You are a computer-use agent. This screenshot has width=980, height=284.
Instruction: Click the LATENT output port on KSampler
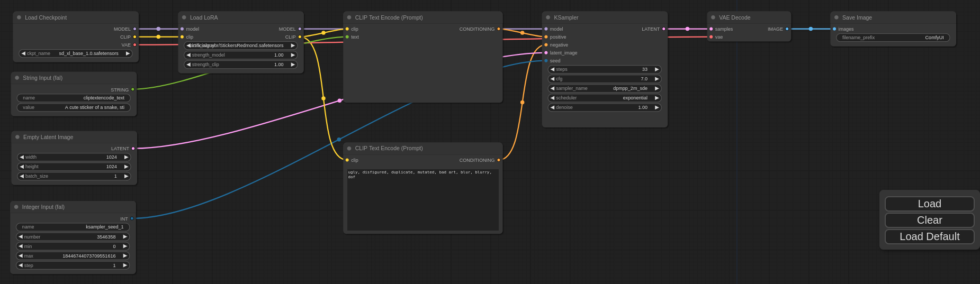pos(664,29)
